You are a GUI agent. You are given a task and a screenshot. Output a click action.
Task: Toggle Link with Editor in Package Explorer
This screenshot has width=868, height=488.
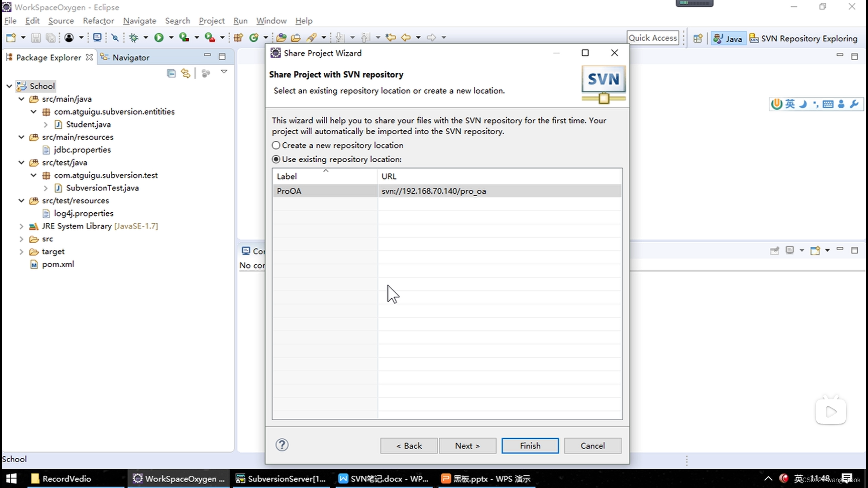tap(185, 73)
